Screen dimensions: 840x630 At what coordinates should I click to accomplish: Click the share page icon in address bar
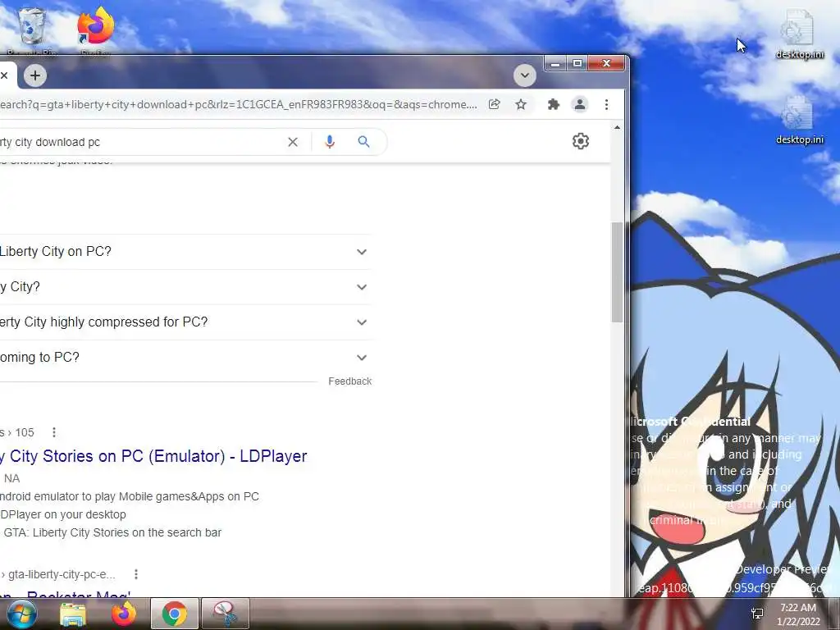495,104
